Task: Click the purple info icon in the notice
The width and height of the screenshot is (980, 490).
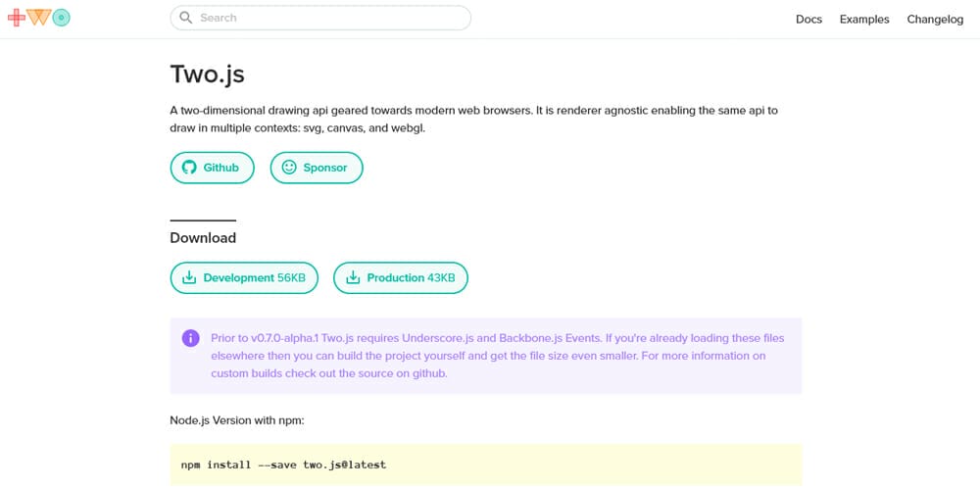Action: coord(191,338)
